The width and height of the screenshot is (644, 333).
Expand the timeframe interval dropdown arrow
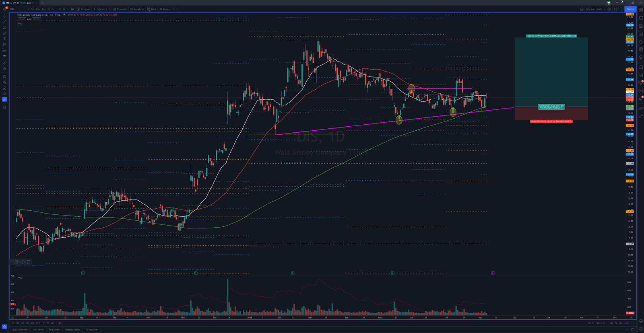point(68,9)
